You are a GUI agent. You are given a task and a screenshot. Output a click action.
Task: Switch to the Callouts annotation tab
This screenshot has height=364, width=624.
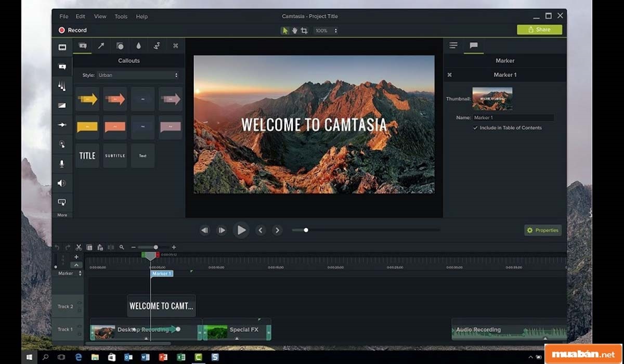(82, 46)
